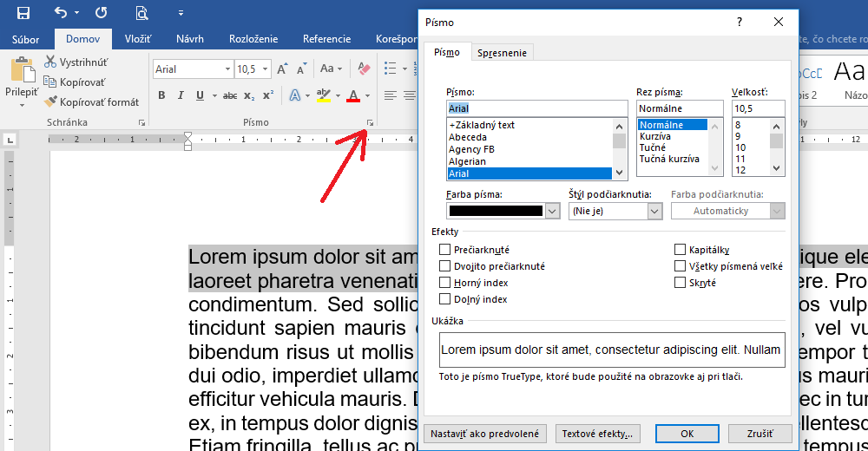This screenshot has height=451, width=868.
Task: Open the Písmo dialog launcher in ribbon
Action: click(x=371, y=123)
